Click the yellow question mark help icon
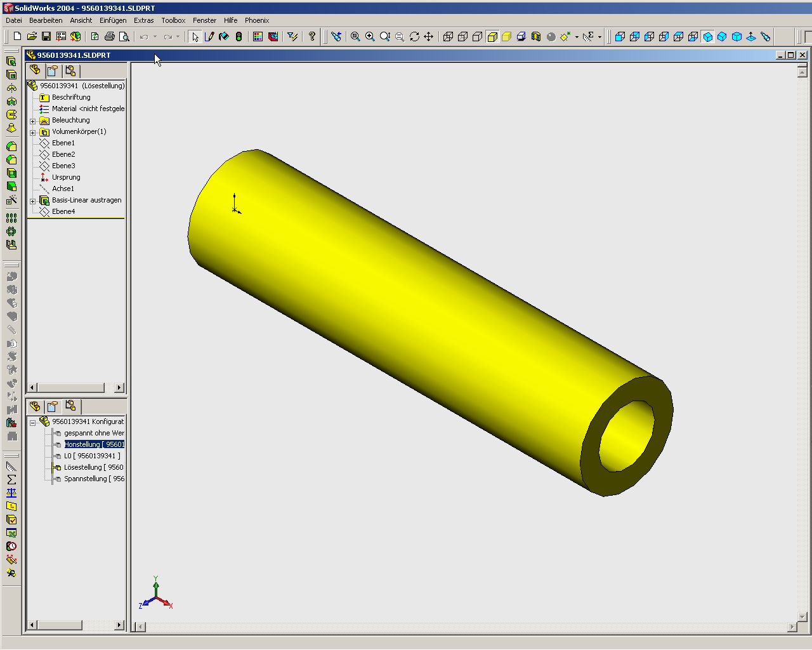812x650 pixels. coord(312,37)
